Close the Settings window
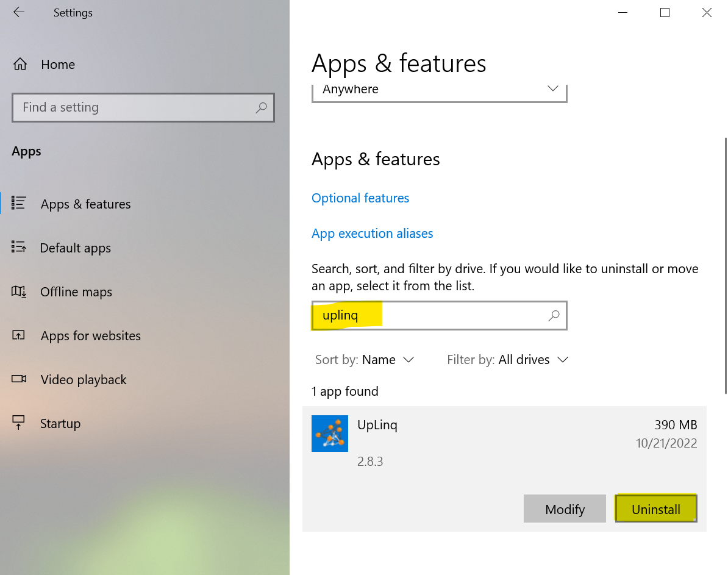Screen dimensions: 728x575 tap(707, 13)
